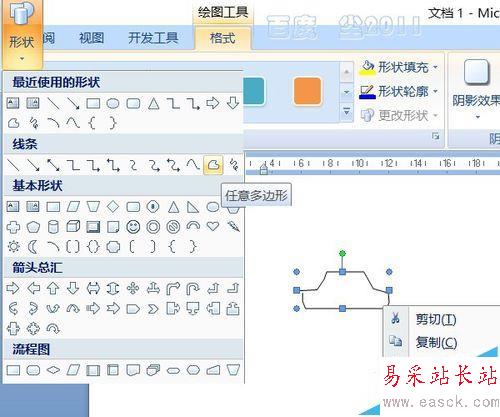Select the double-arrow line in the 线条 section
Image resolution: width=500 pixels, height=417 pixels.
53,165
